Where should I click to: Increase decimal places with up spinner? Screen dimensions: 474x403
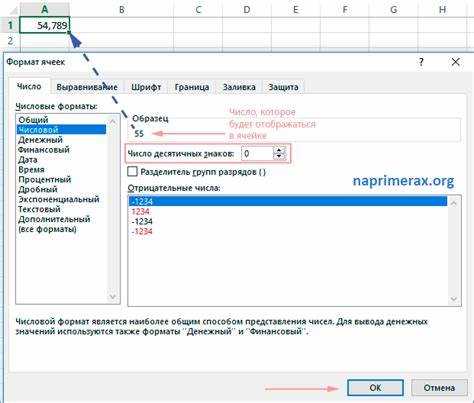pyautogui.click(x=279, y=150)
